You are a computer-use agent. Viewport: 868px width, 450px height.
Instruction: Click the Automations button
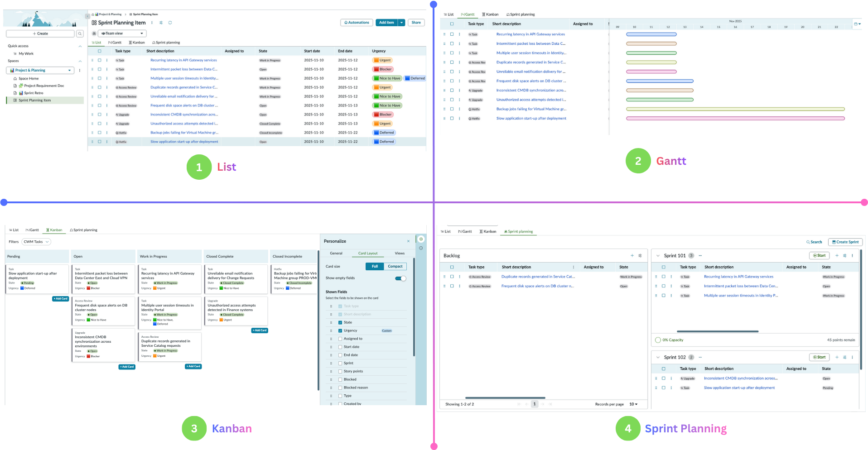[357, 23]
